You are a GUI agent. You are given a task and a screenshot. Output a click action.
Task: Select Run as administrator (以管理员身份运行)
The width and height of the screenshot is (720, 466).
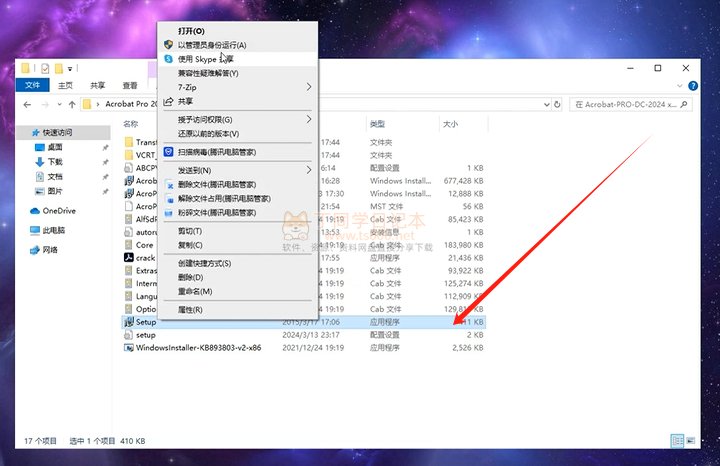coord(237,45)
